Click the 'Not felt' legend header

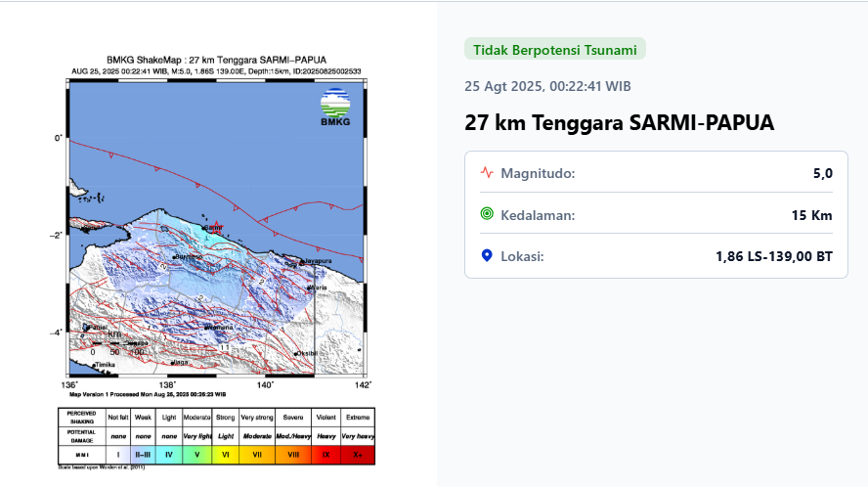[x=118, y=418]
